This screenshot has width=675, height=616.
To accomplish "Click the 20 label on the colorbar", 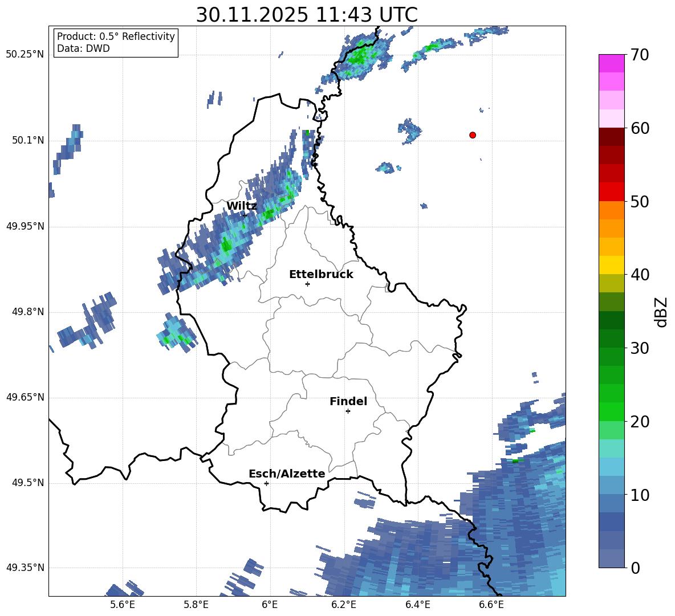I will pos(640,422).
